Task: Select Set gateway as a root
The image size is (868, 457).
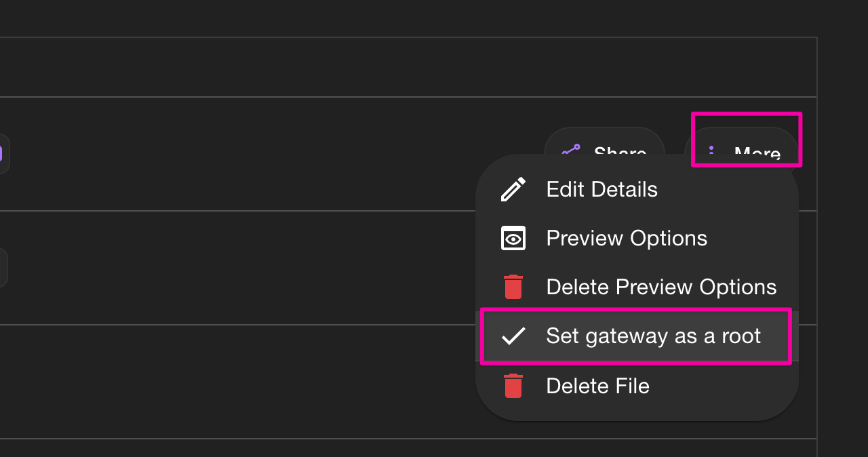Action: pos(636,336)
